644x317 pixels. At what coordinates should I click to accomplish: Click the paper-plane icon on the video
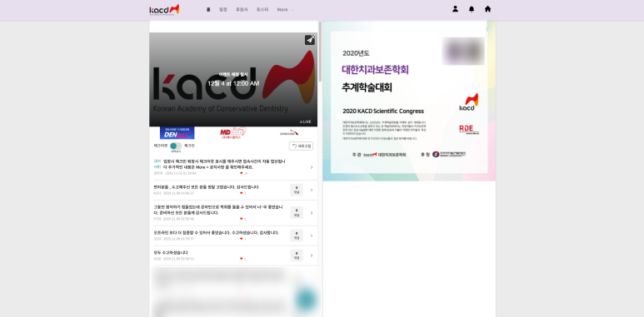(x=310, y=40)
